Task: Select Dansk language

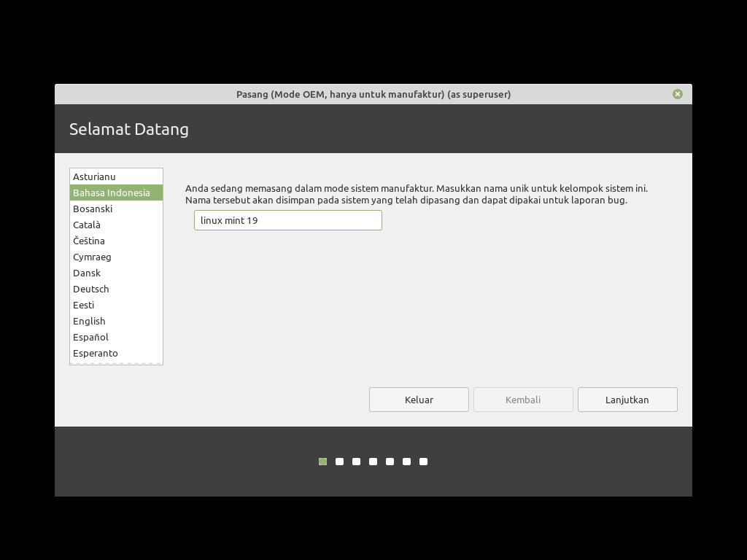Action: (x=116, y=273)
